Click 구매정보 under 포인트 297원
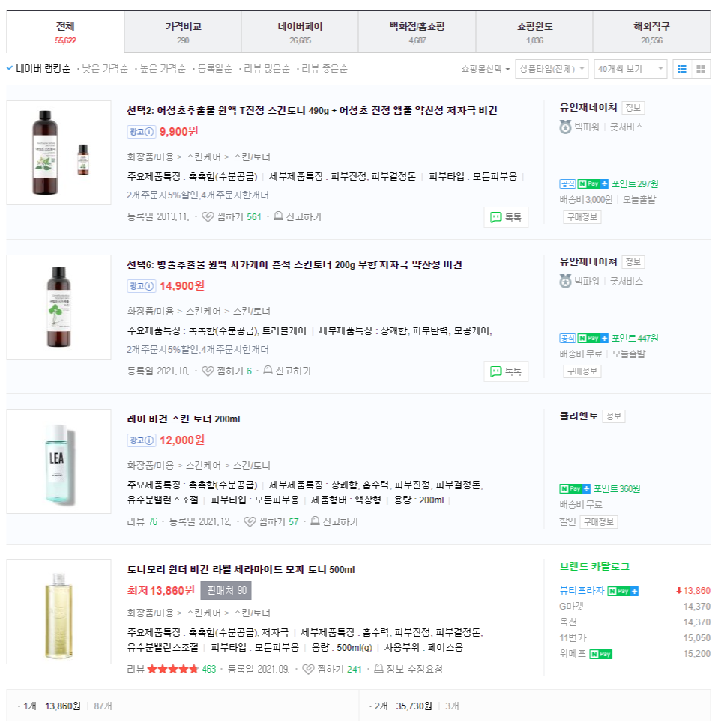This screenshot has width=715, height=728. tap(582, 217)
